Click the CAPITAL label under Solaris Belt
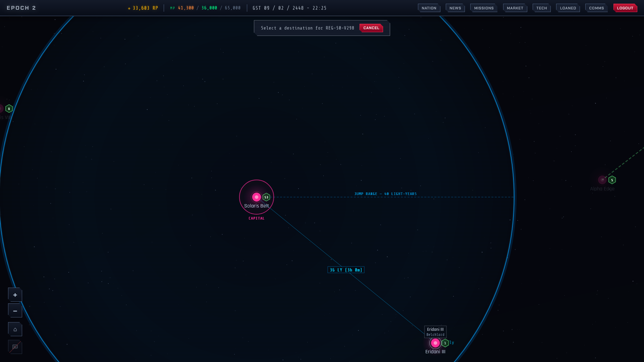 click(x=257, y=218)
